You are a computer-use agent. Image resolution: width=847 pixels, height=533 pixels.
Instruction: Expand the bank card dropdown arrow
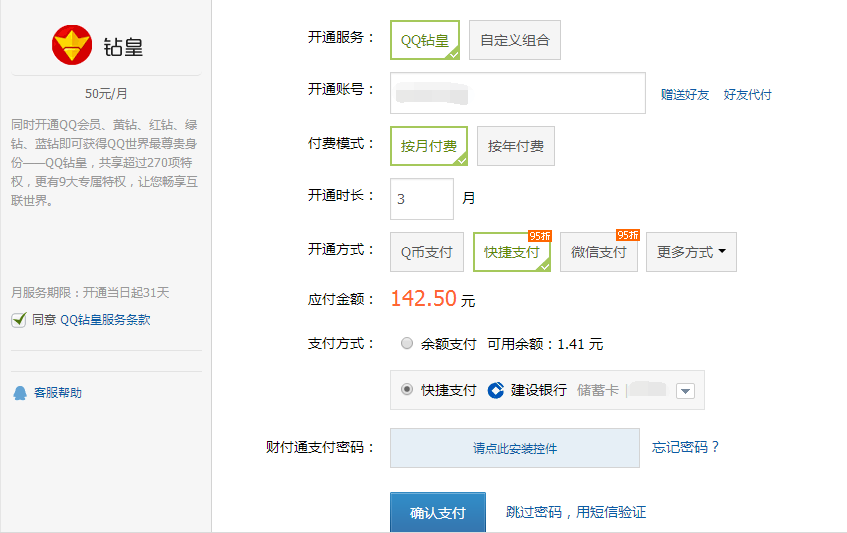[685, 391]
